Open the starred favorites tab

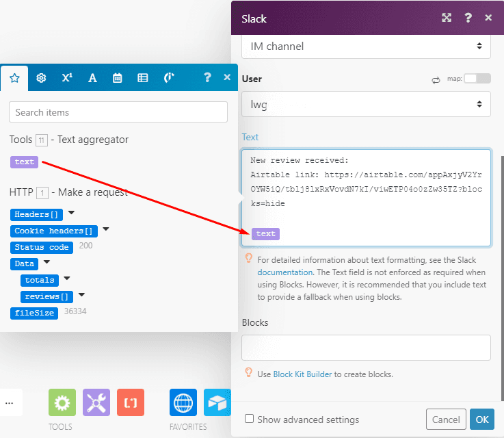pos(14,78)
